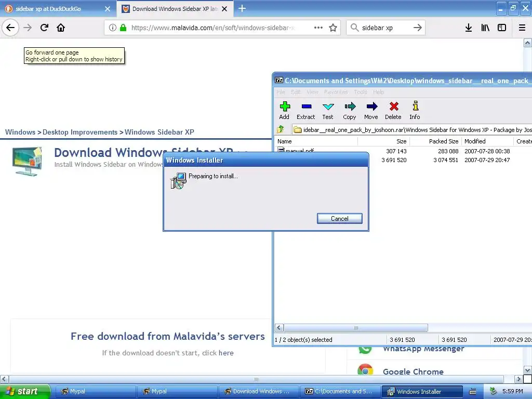Viewport: 532px width, 399px height.
Task: Toggle the browser sidebar panel icon
Action: pos(502,28)
